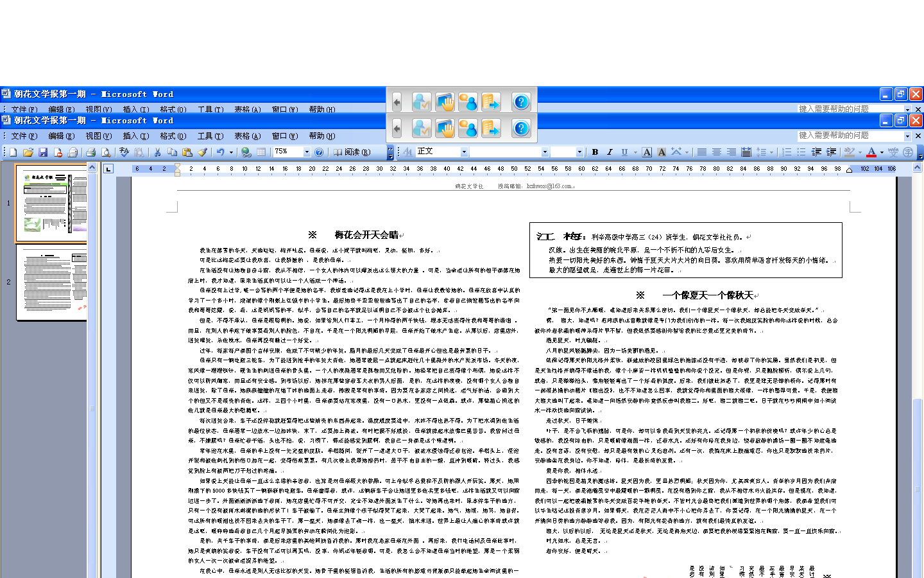The width and height of the screenshot is (924, 578).
Task: Open the font size dropdown
Action: (579, 152)
